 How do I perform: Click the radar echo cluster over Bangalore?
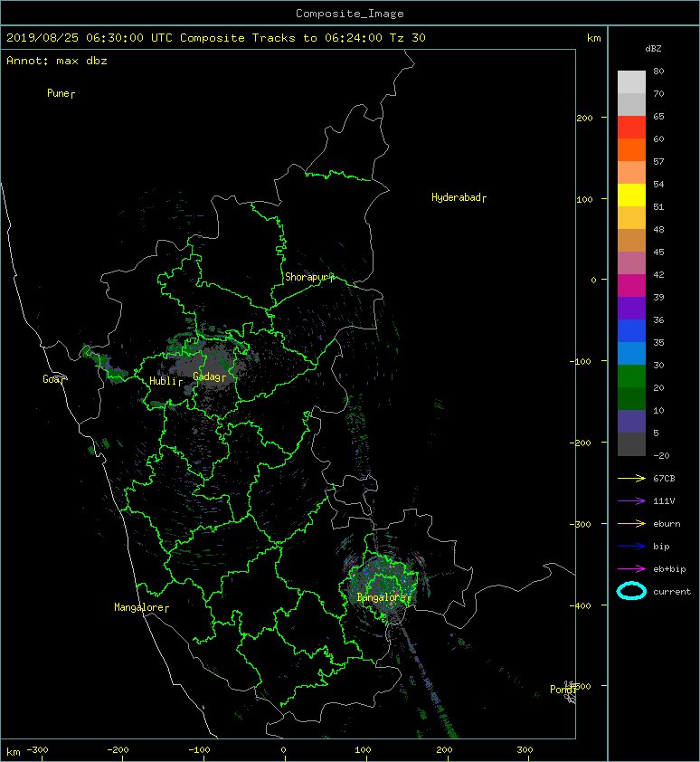(383, 583)
